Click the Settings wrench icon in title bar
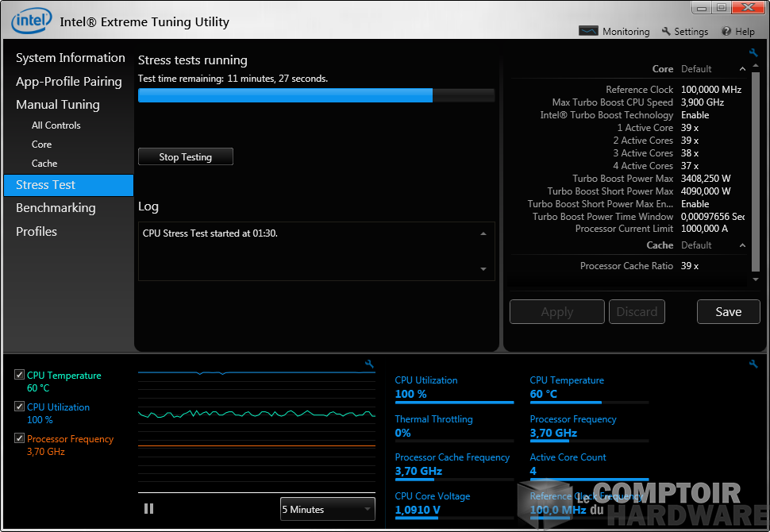The height and width of the screenshot is (532, 770). pos(666,32)
